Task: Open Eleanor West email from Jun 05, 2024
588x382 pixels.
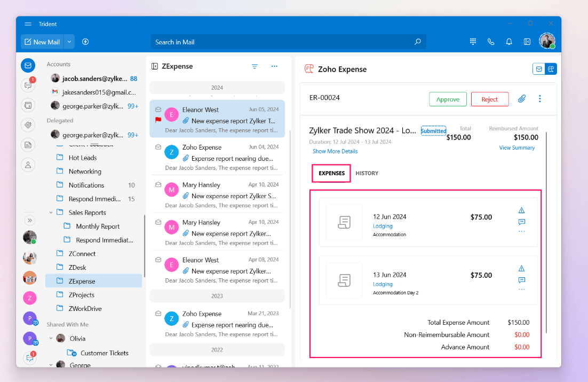Action: [x=217, y=119]
